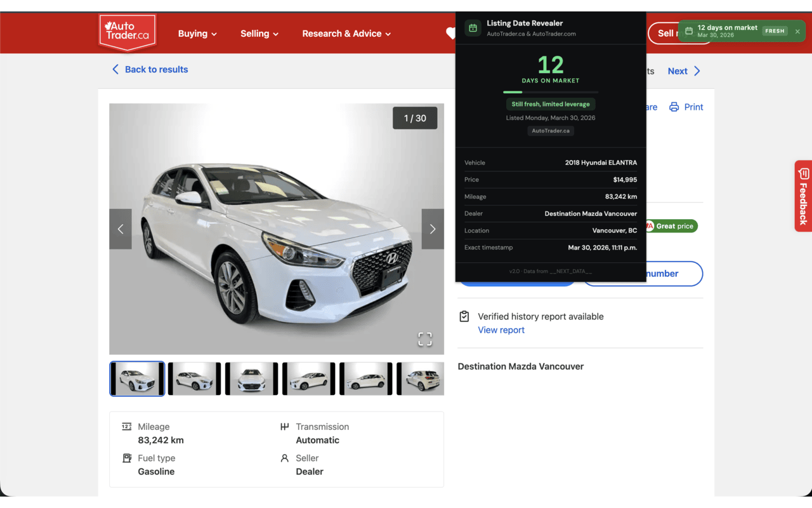Click the Destination Mazda Vancouver heading
The height and width of the screenshot is (508, 812).
tap(521, 366)
